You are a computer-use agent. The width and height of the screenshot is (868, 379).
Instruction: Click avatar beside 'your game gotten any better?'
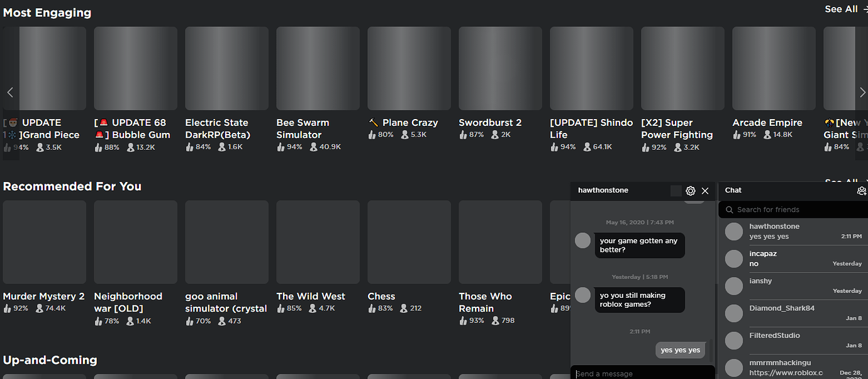click(583, 240)
